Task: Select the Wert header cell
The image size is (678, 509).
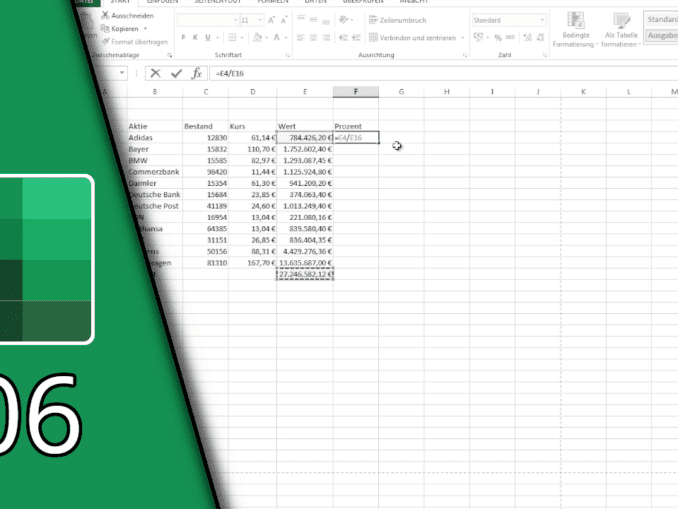Action: [305, 126]
